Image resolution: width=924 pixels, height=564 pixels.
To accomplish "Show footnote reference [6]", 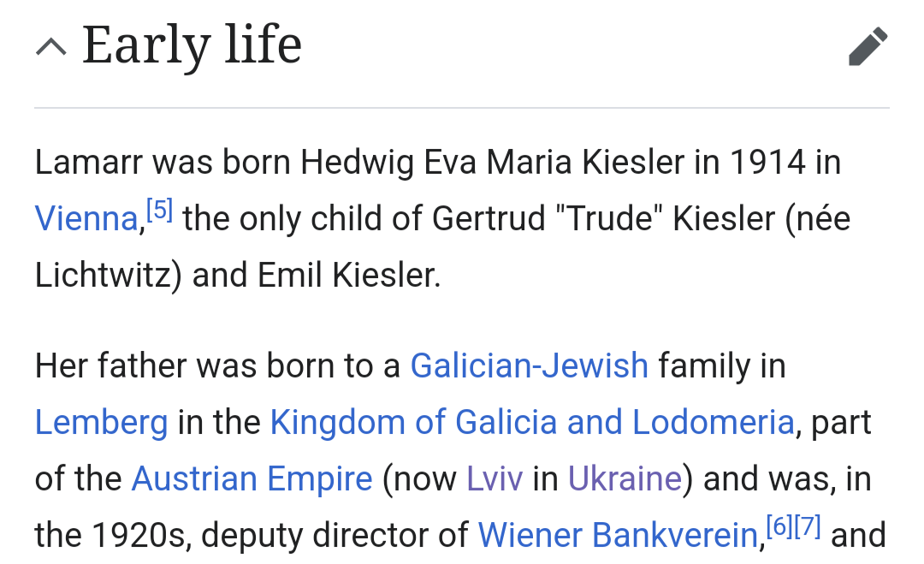I will click(x=779, y=527).
